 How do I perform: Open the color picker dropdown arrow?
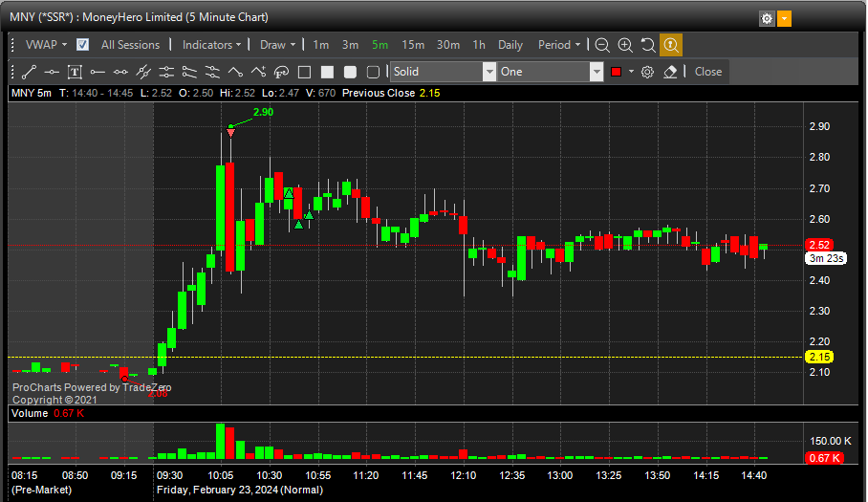click(631, 72)
